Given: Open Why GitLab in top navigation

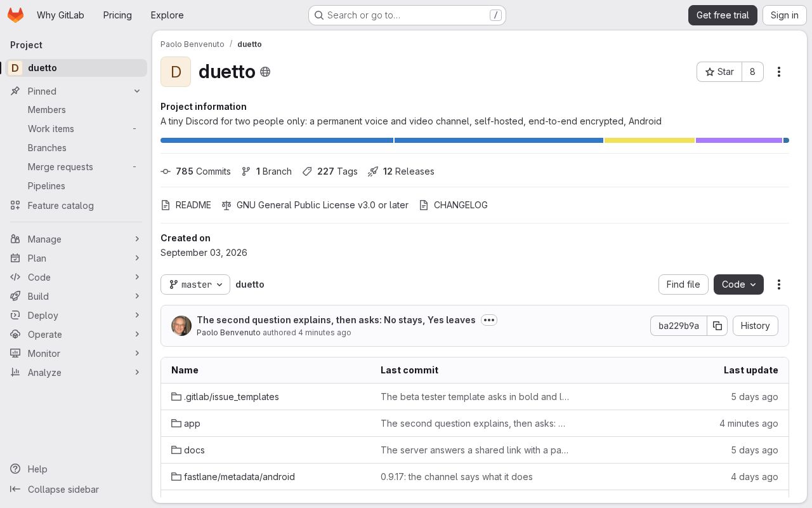Looking at the screenshot, I should [x=60, y=15].
